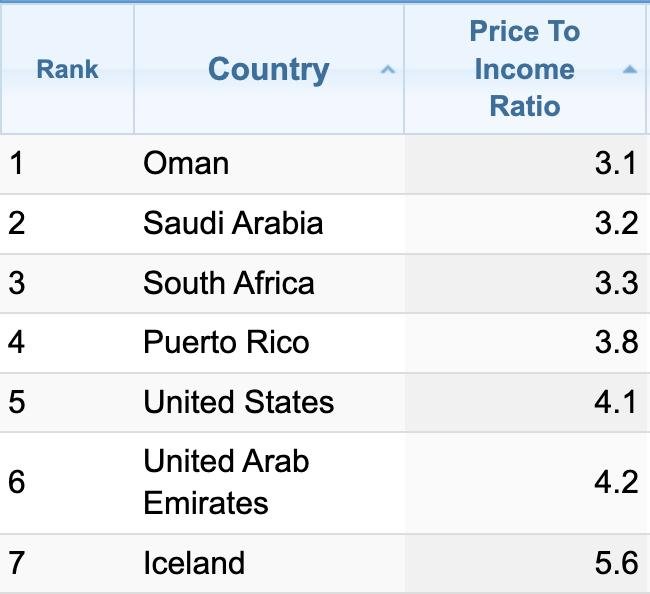Select the Saudi Arabia country cell
This screenshot has width=650, height=594.
pyautogui.click(x=233, y=222)
